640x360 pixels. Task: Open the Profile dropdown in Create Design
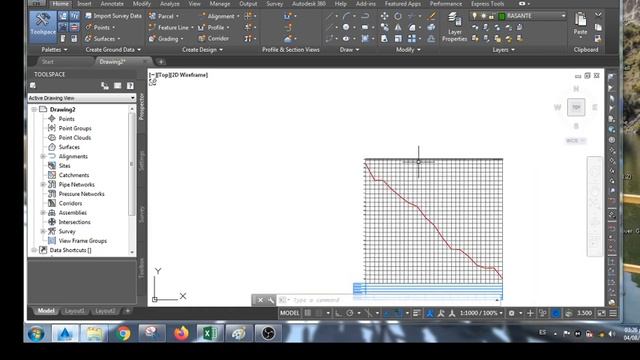pyautogui.click(x=228, y=27)
